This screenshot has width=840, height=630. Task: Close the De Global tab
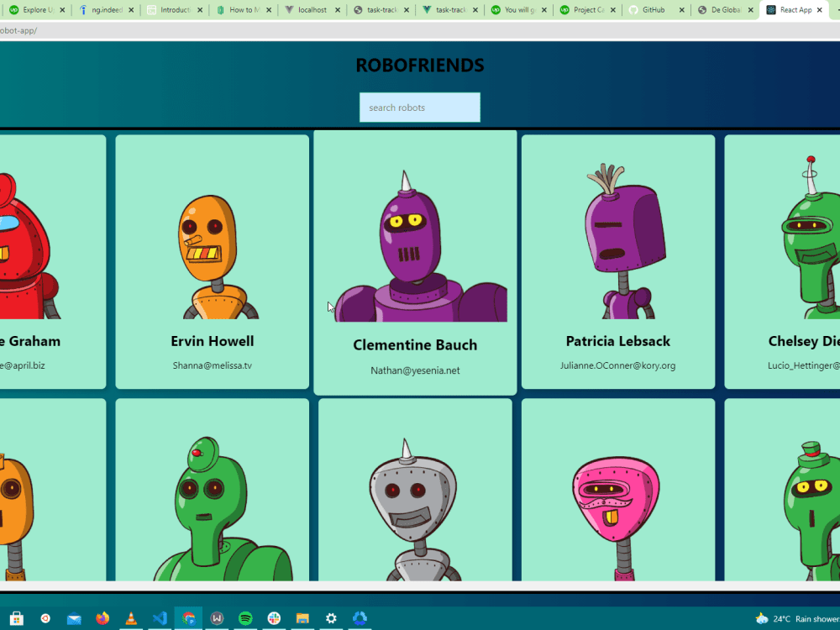(x=750, y=9)
